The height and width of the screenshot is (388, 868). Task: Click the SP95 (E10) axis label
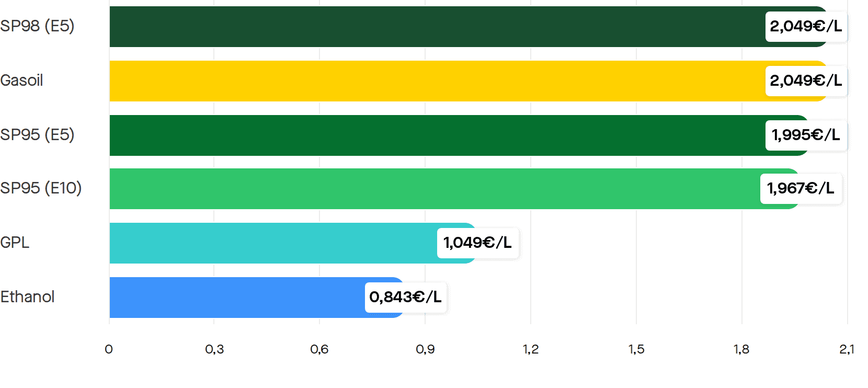coord(41,188)
